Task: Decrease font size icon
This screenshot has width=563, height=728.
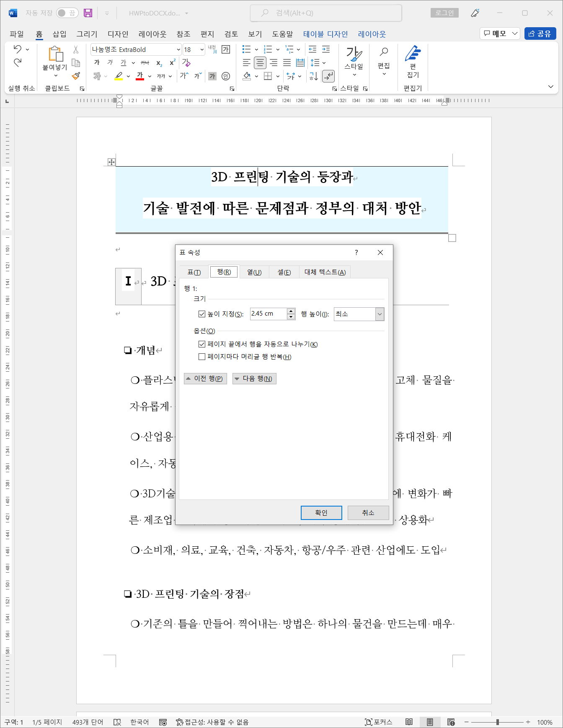Action: (x=198, y=76)
